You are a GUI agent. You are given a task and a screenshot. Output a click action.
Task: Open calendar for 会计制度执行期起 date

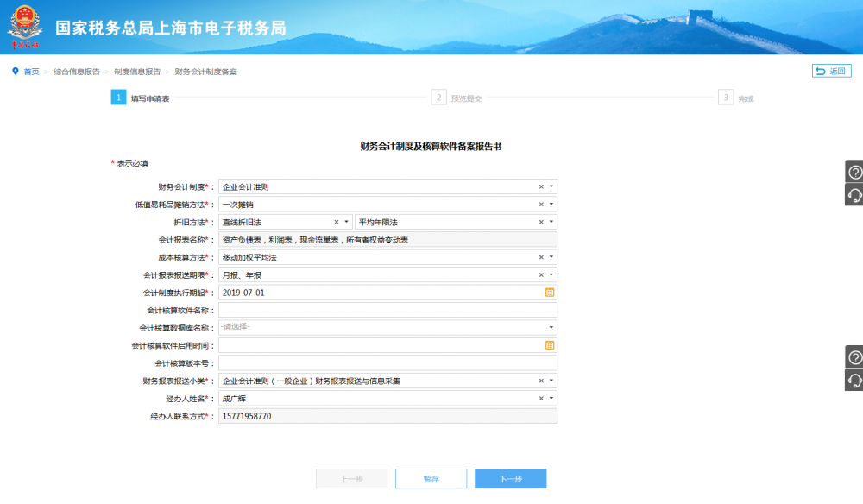550,293
